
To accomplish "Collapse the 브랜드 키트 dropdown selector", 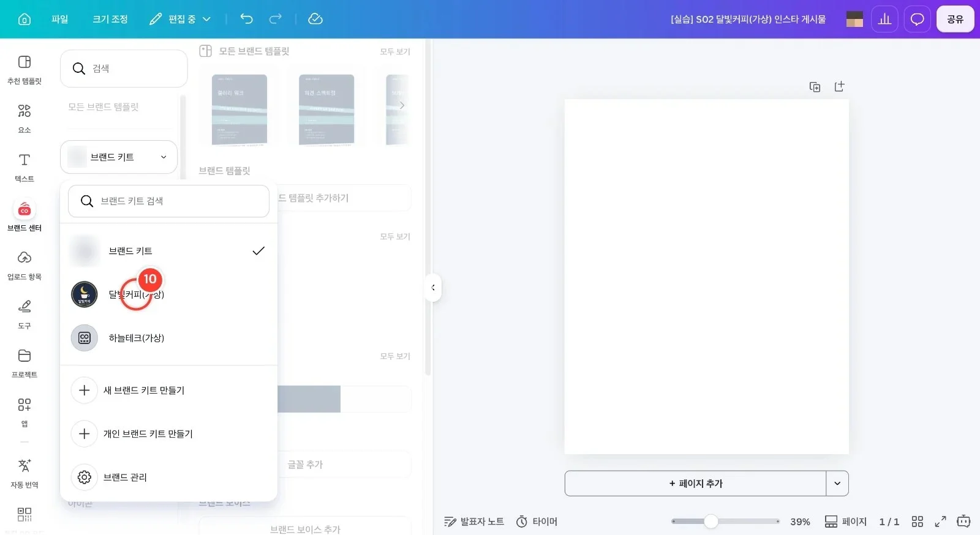I will [x=119, y=157].
